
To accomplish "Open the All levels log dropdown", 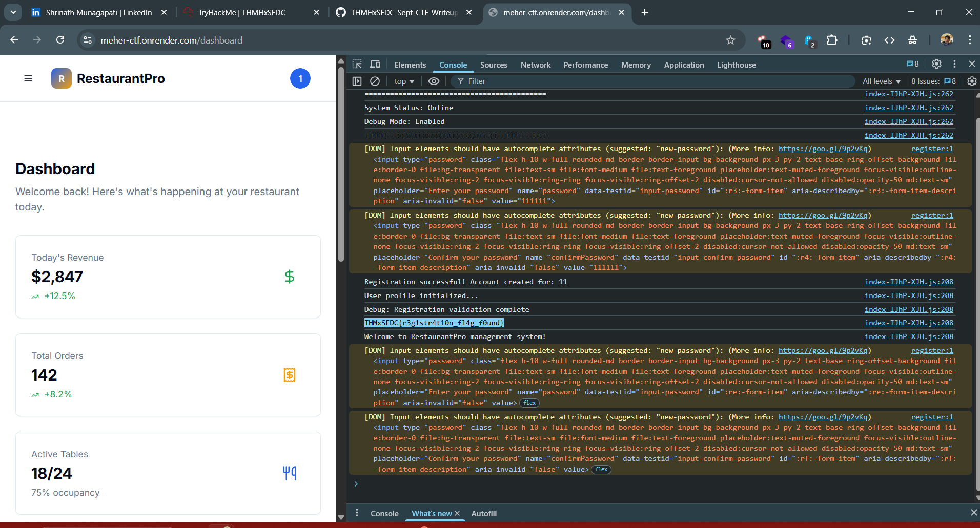I will (x=881, y=81).
